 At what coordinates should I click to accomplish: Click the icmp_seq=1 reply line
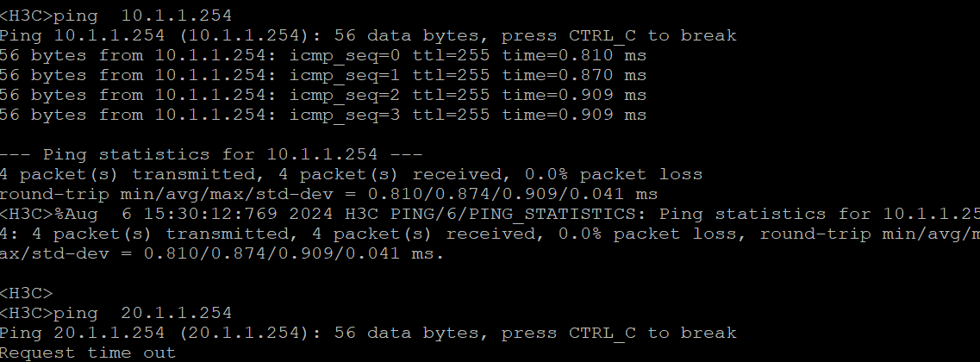pyautogui.click(x=322, y=75)
